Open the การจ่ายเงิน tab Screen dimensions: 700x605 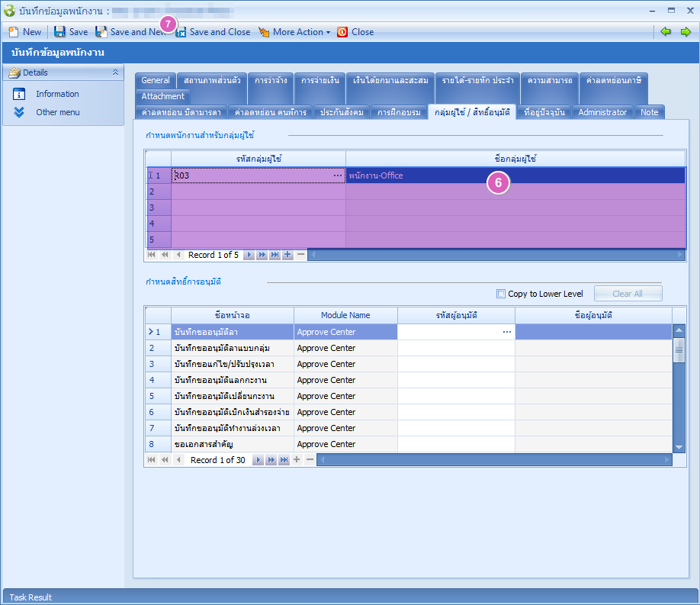click(x=320, y=80)
